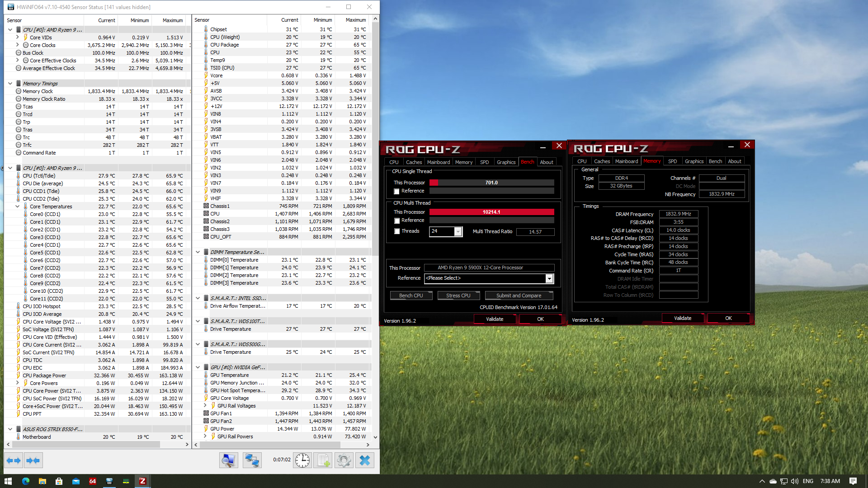Click the 7:38 AM taskbar clock

pos(830,481)
